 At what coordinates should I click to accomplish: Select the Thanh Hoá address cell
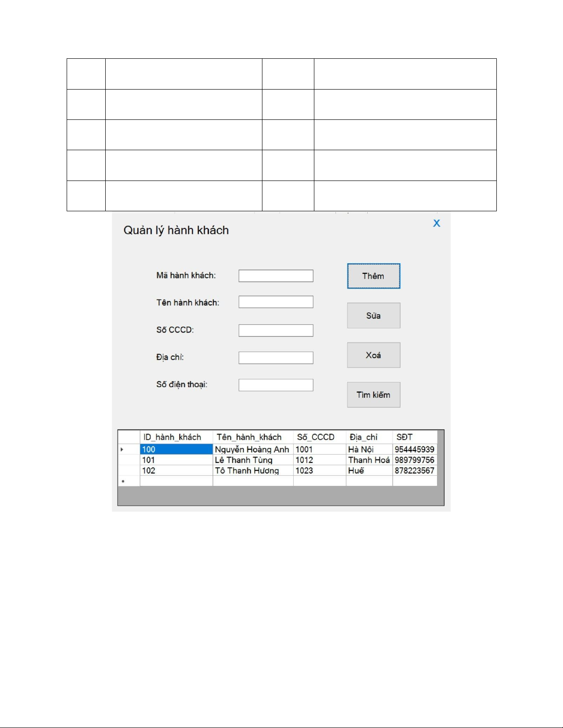(369, 460)
